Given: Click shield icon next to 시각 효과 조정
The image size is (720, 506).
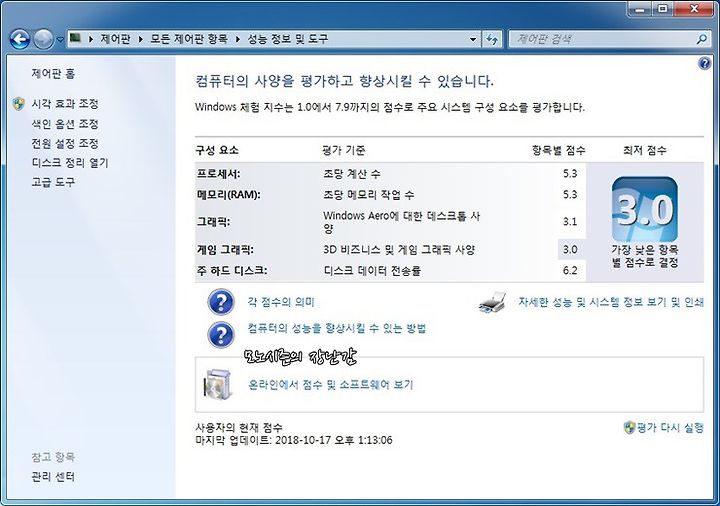Looking at the screenshot, I should (x=18, y=104).
